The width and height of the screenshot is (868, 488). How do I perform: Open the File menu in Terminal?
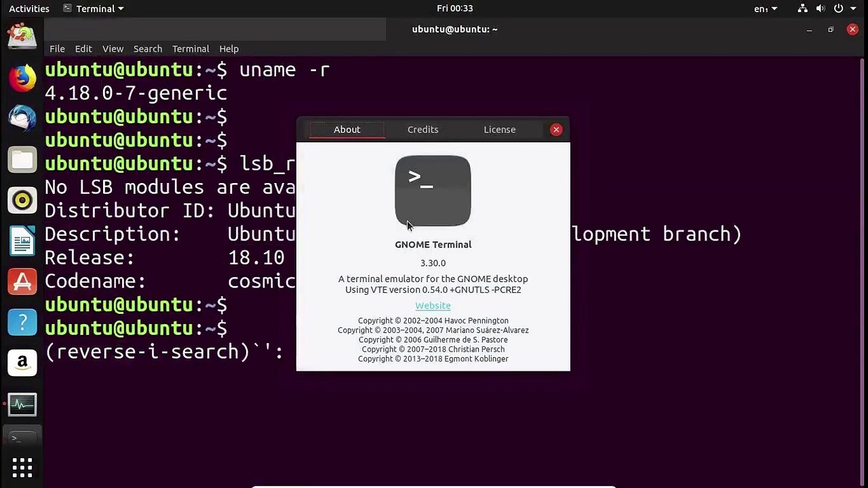57,49
